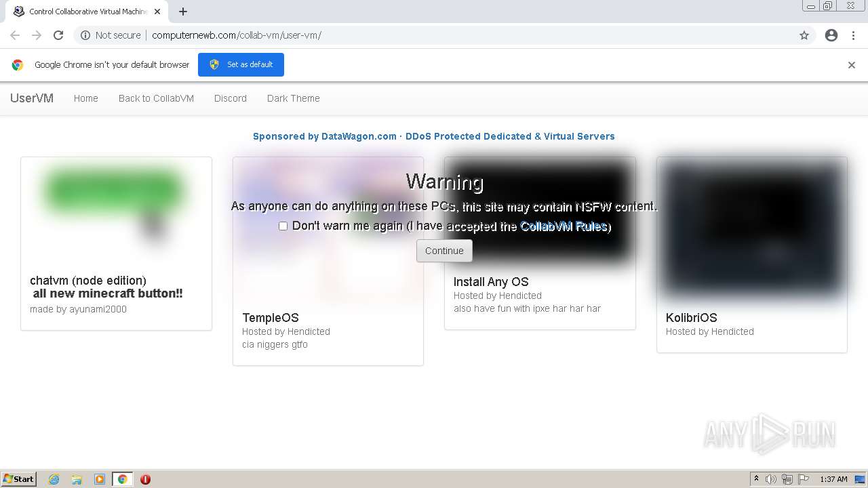
Task: Click the browser forward arrow
Action: (37, 35)
